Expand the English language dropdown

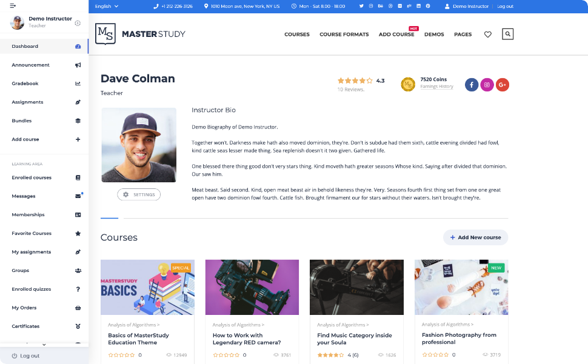tap(107, 6)
